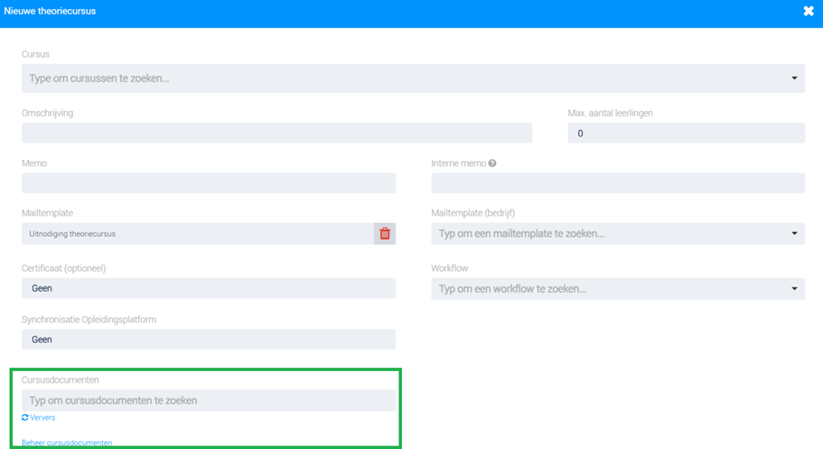Screen dimensions: 823x449
Task: Click the Workflow label
Action: [449, 268]
